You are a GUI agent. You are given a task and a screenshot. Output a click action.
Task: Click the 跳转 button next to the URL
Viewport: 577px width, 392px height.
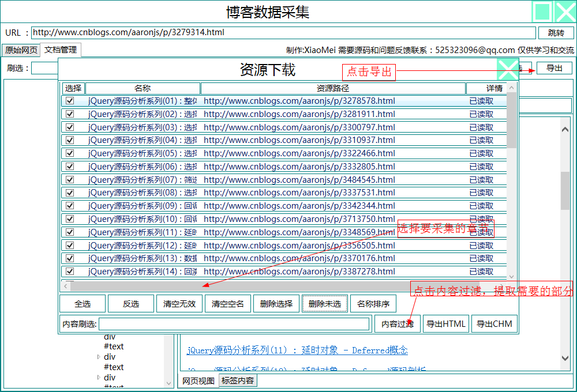556,33
